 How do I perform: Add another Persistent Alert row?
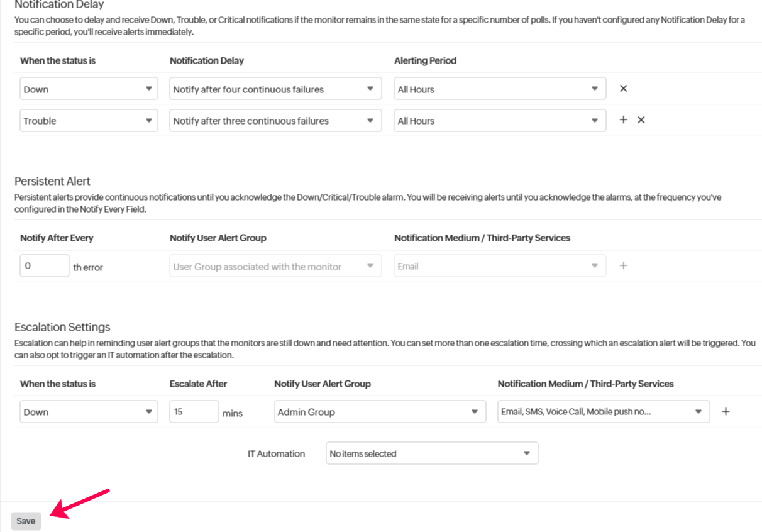point(623,266)
